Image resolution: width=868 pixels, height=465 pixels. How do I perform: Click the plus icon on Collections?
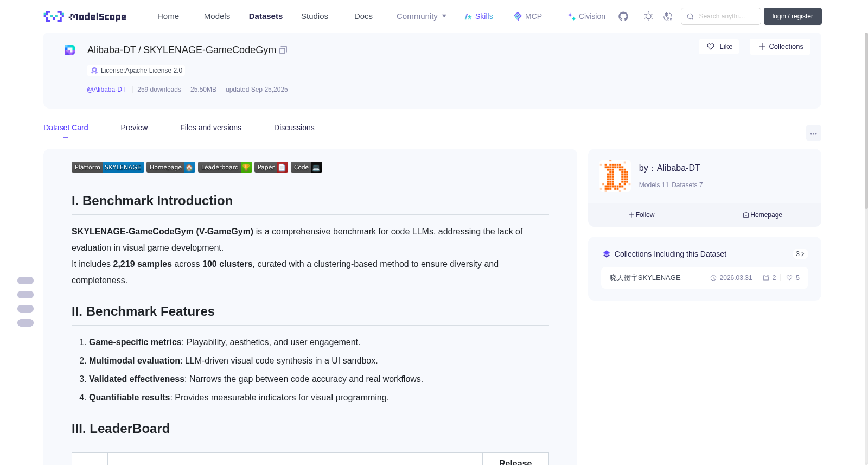pyautogui.click(x=762, y=47)
